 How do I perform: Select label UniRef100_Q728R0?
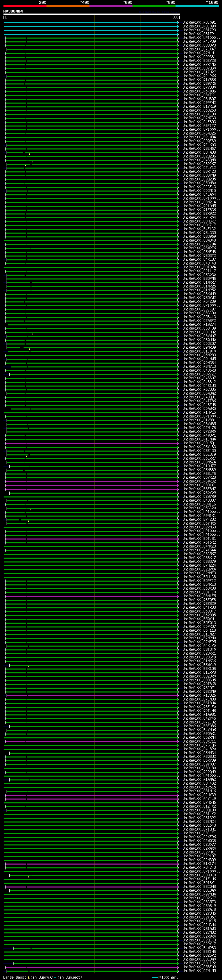199,432
